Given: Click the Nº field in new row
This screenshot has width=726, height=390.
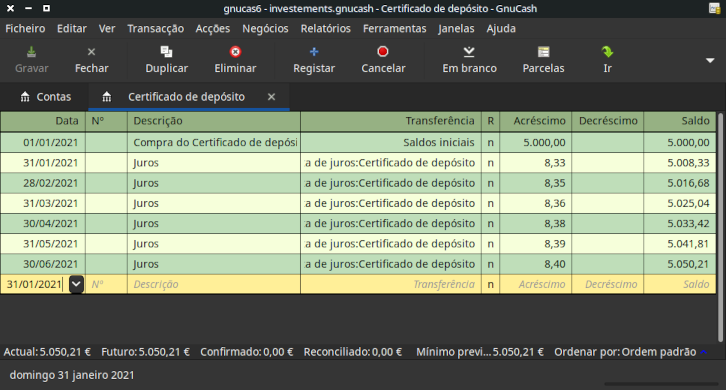Looking at the screenshot, I should click(x=106, y=284).
